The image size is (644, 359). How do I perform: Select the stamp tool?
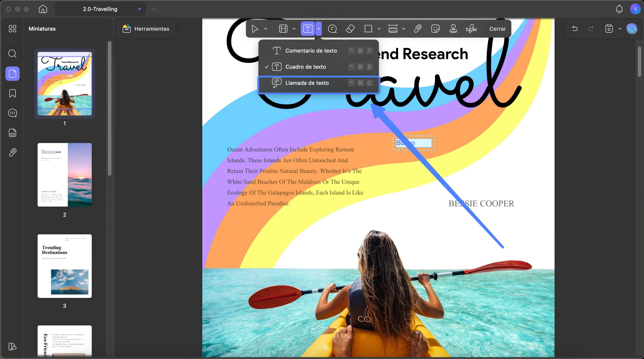pyautogui.click(x=453, y=29)
